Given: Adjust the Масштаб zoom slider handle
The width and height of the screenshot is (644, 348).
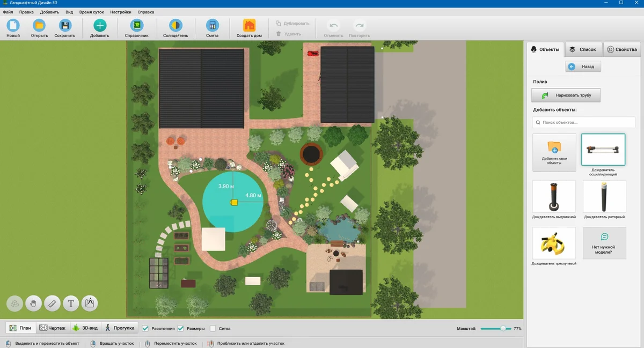Looking at the screenshot, I should 503,328.
